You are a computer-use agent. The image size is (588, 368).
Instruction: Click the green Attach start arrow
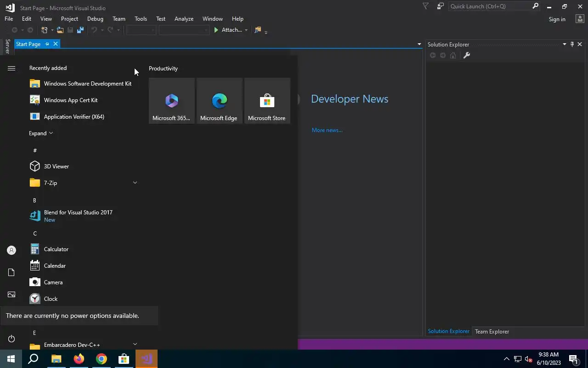(216, 30)
